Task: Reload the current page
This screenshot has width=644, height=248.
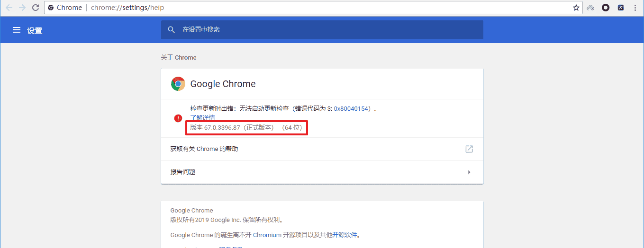Action: click(35, 8)
